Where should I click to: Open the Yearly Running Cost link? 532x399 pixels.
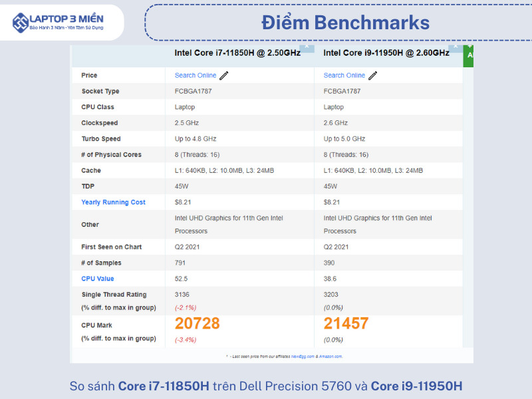(113, 202)
